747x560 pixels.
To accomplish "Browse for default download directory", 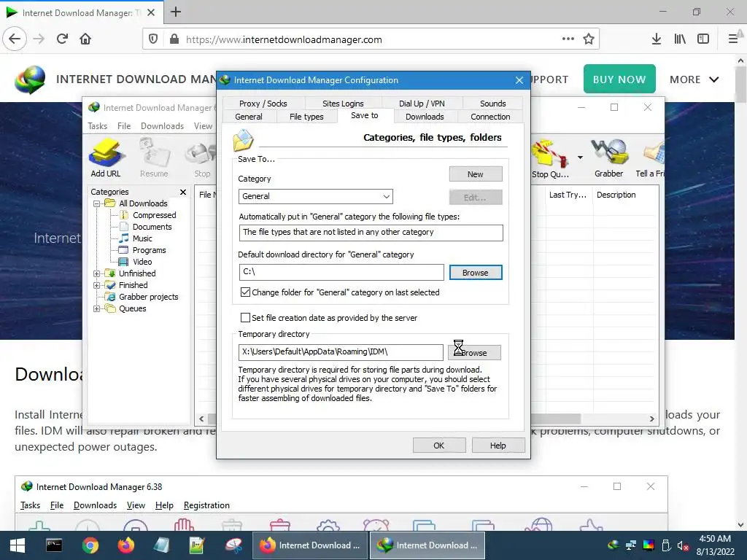I will tap(476, 273).
